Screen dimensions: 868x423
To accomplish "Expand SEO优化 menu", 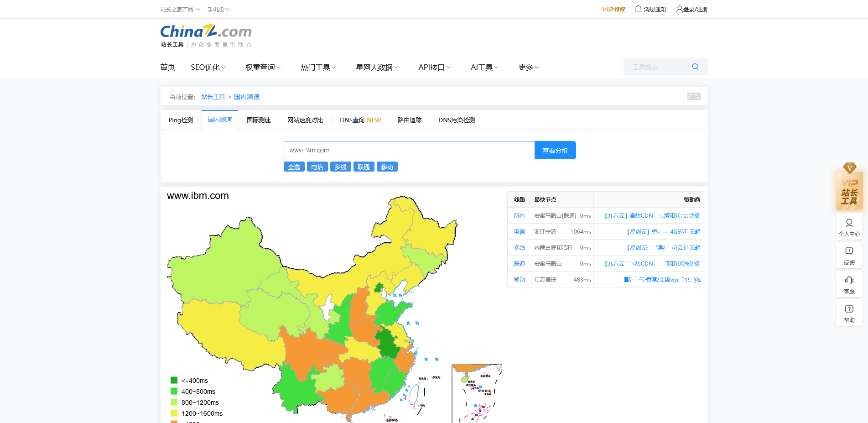I will click(x=208, y=67).
